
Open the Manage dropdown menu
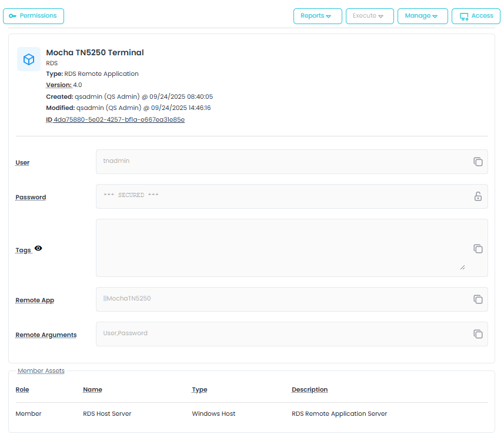click(422, 16)
